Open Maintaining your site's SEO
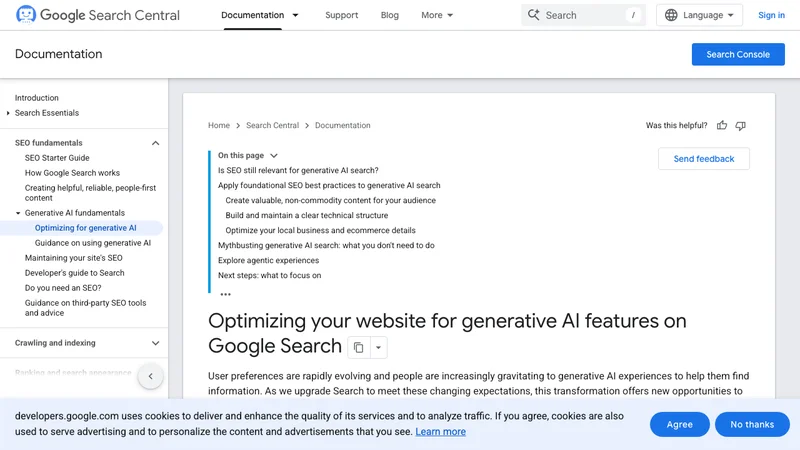 (x=73, y=258)
